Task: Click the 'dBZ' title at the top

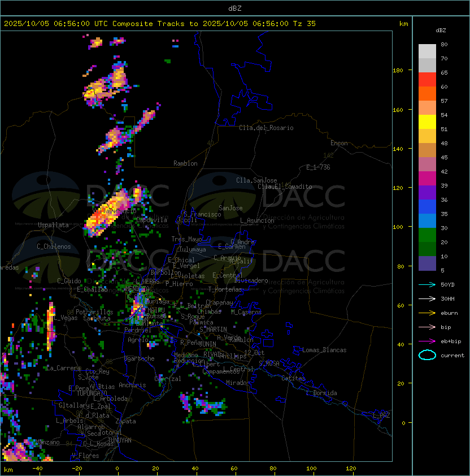Action: pyautogui.click(x=235, y=8)
